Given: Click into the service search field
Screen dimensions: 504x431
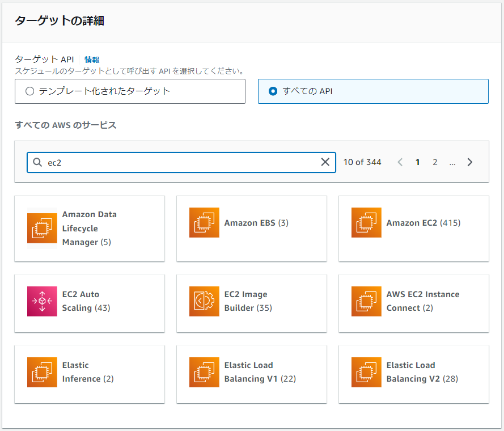Looking at the screenshot, I should point(181,162).
